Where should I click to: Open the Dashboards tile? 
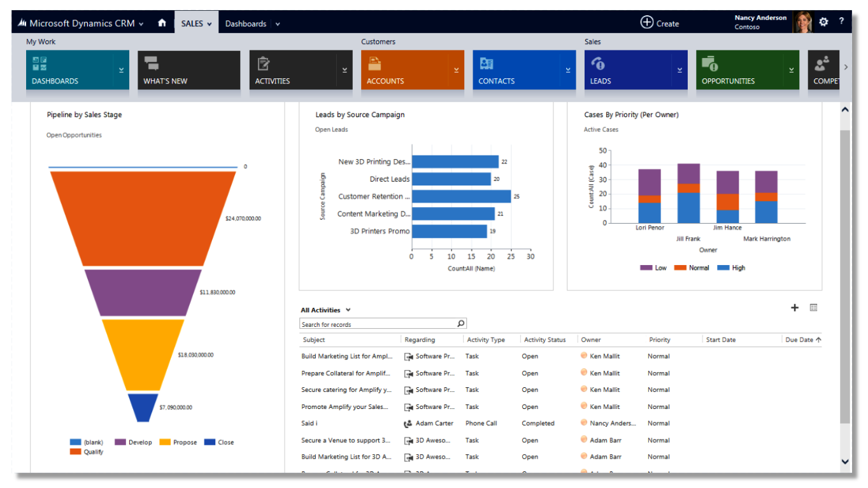tap(70, 70)
